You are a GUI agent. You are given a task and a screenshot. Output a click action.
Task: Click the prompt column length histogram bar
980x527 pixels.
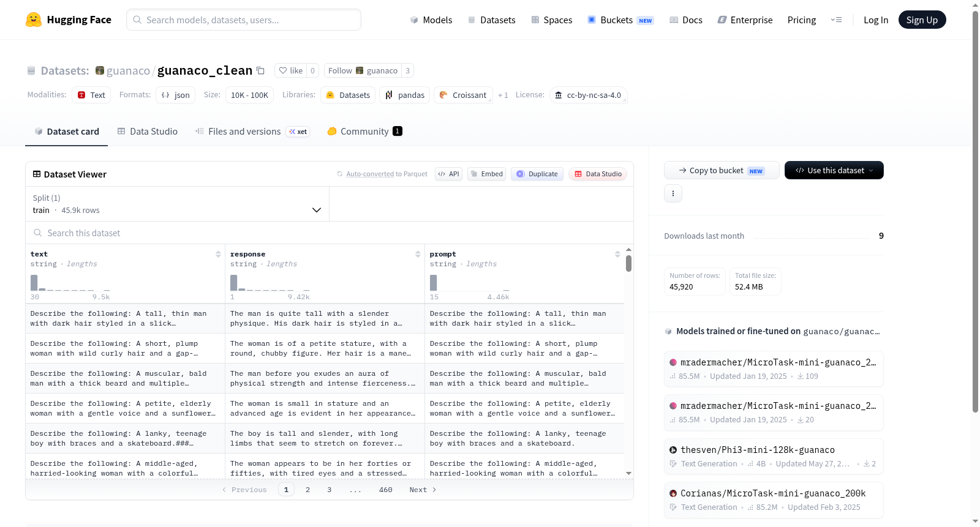pos(434,282)
